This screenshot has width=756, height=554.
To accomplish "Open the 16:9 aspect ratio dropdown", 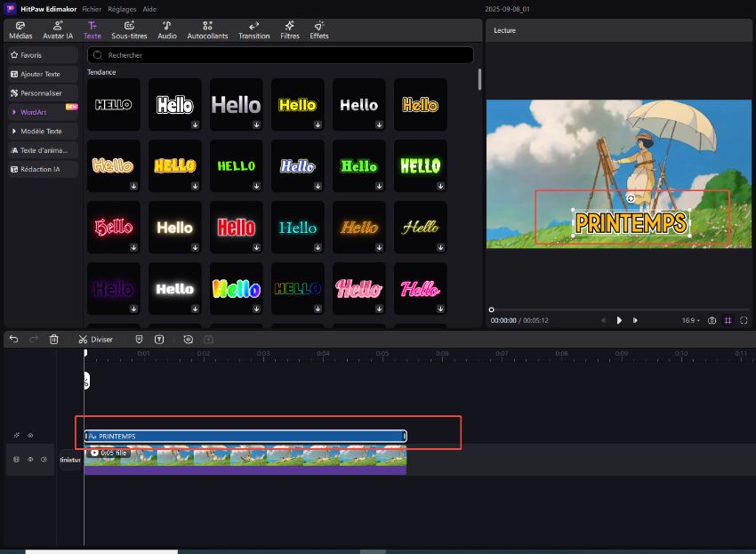I will [690, 320].
